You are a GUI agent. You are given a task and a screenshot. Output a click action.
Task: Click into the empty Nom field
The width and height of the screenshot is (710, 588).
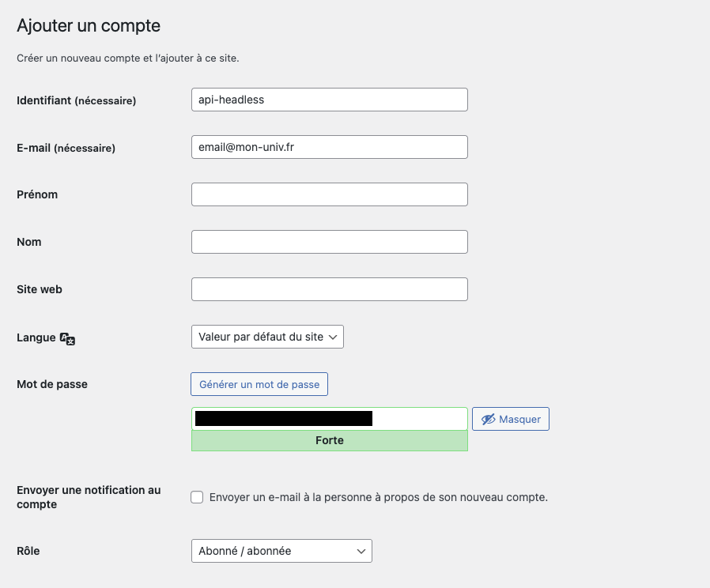click(329, 242)
